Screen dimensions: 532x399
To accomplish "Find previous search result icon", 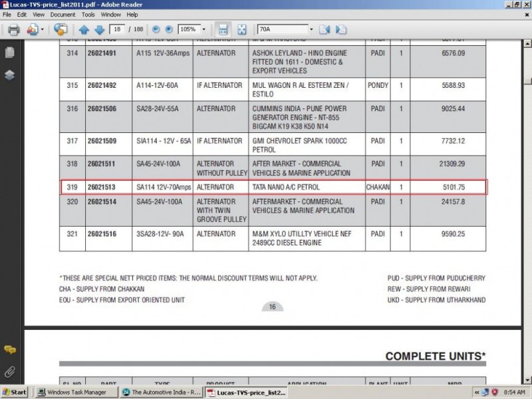I will [x=325, y=30].
